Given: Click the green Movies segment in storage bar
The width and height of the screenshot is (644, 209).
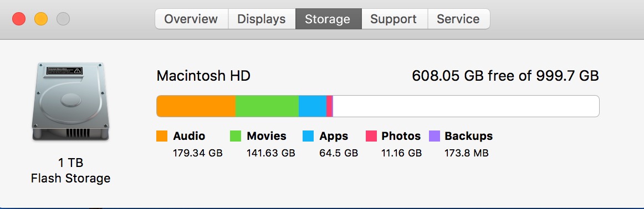Looking at the screenshot, I should point(267,106).
